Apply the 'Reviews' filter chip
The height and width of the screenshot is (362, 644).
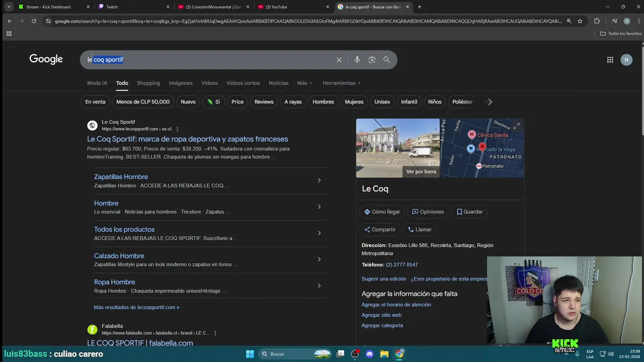pyautogui.click(x=264, y=102)
